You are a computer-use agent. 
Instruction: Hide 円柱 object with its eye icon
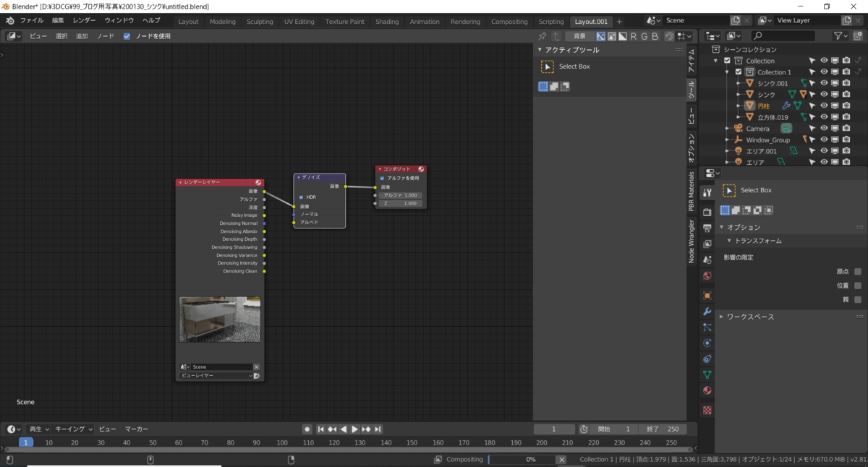click(x=823, y=106)
